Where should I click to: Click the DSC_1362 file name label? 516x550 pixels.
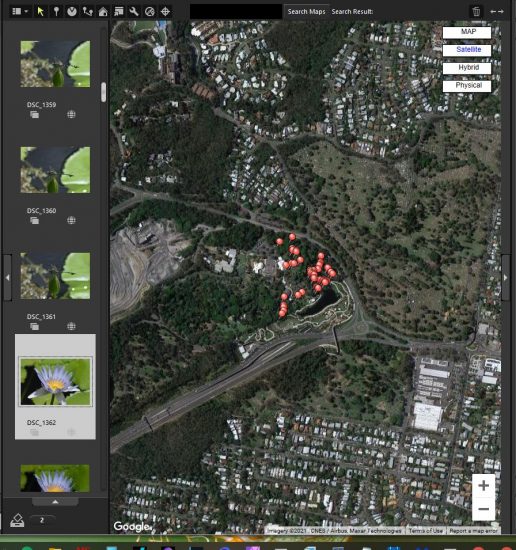[x=41, y=422]
